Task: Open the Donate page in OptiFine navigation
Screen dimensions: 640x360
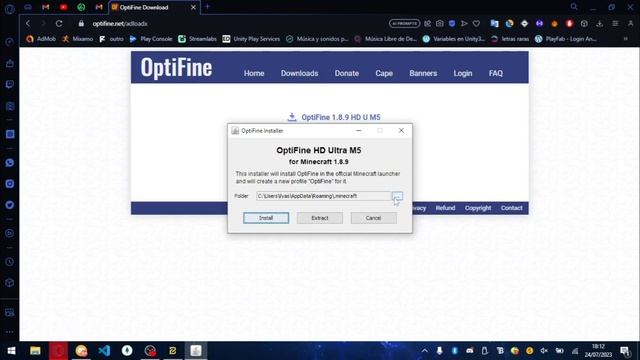Action: [x=347, y=73]
